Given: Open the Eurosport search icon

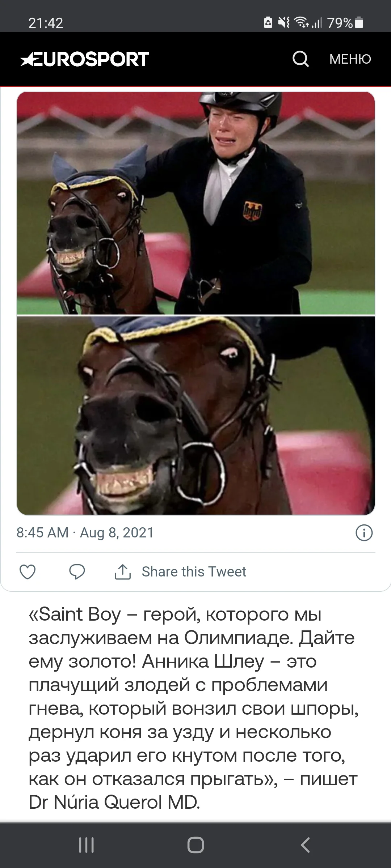Looking at the screenshot, I should pyautogui.click(x=300, y=59).
